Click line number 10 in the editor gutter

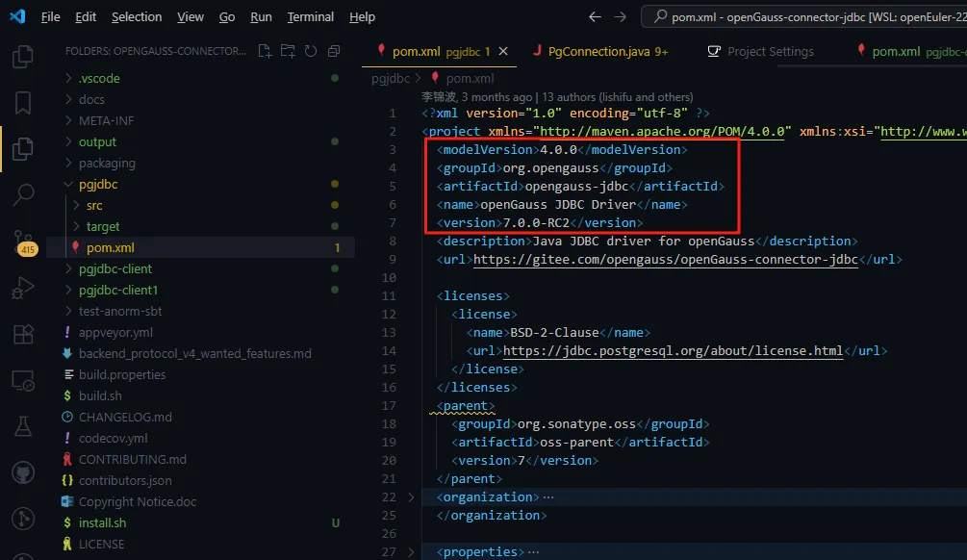pos(389,277)
